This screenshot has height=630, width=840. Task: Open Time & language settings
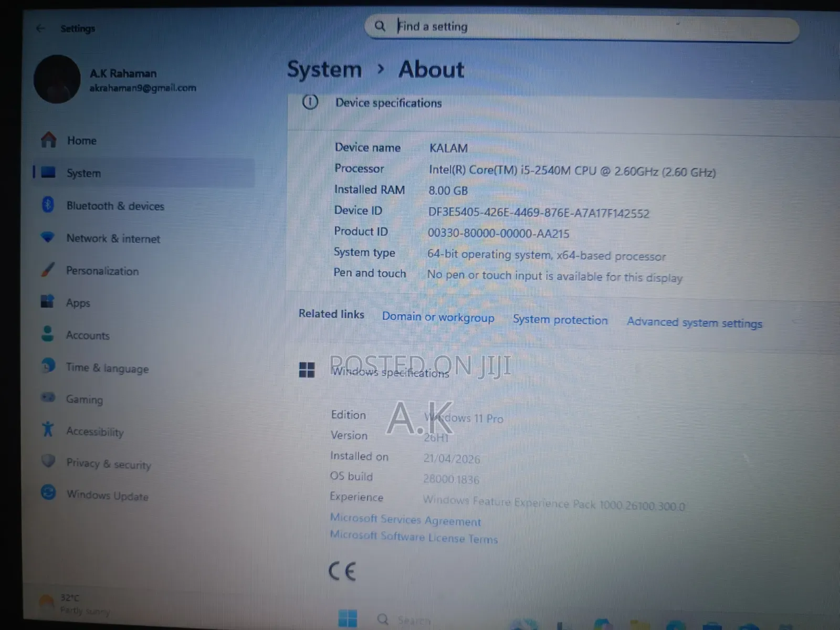143,367
